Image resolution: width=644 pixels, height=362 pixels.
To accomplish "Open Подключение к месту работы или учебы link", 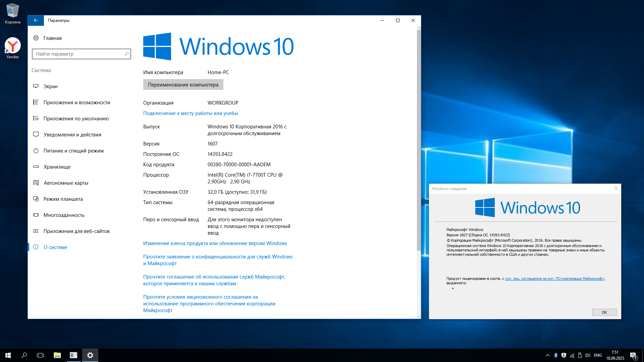I will [x=190, y=113].
